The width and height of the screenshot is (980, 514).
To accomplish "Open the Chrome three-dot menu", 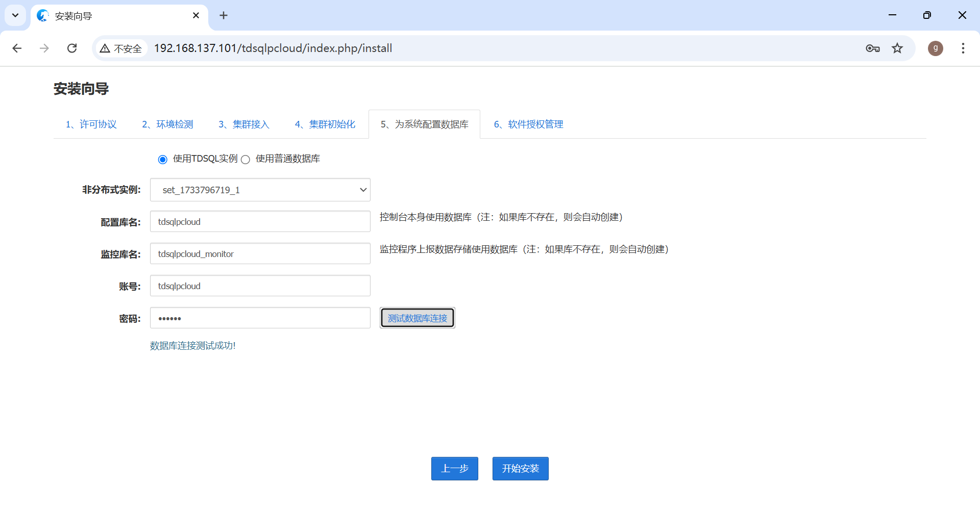I will pos(963,48).
